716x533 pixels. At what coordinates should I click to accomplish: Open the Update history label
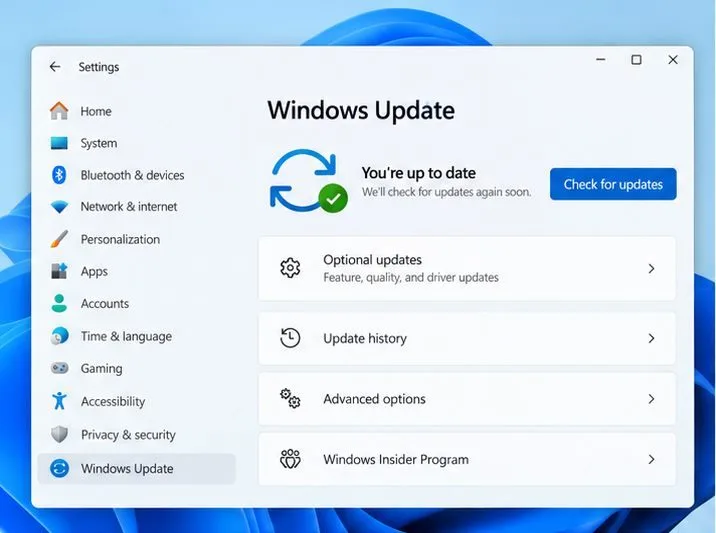click(x=365, y=338)
